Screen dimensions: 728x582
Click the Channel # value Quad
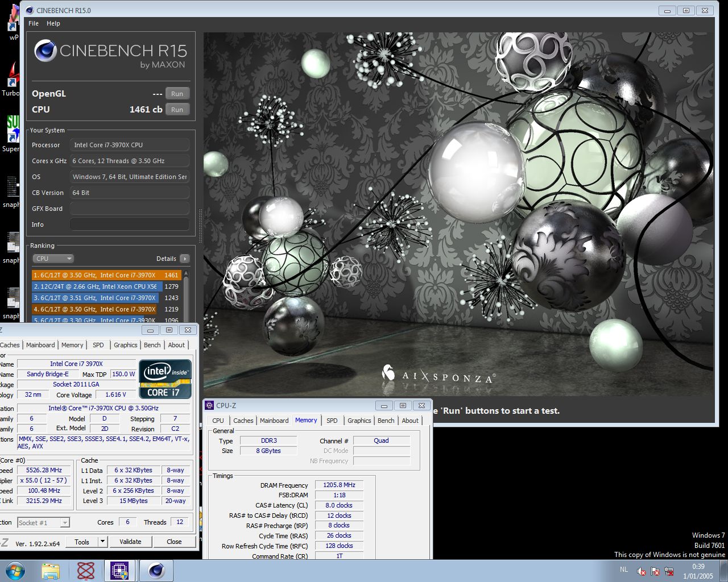(x=381, y=440)
